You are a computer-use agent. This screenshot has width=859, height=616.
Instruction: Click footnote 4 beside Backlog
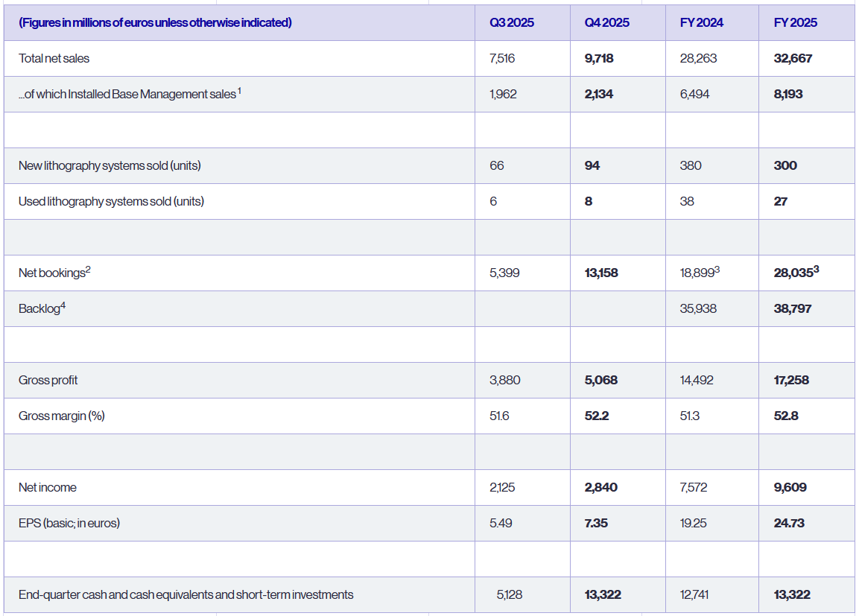click(x=62, y=305)
